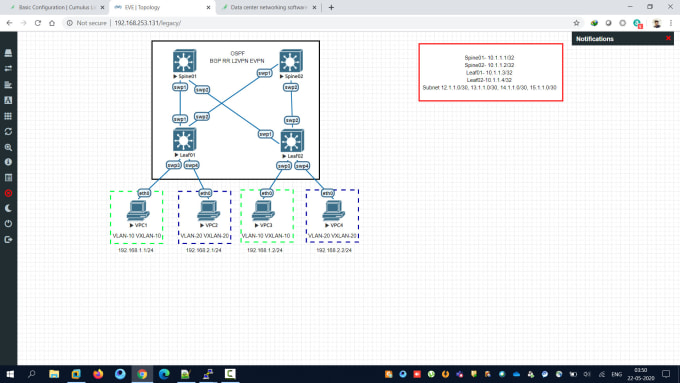The width and height of the screenshot is (680, 383).
Task: Click the eth0 label above VPC4
Action: [328, 193]
